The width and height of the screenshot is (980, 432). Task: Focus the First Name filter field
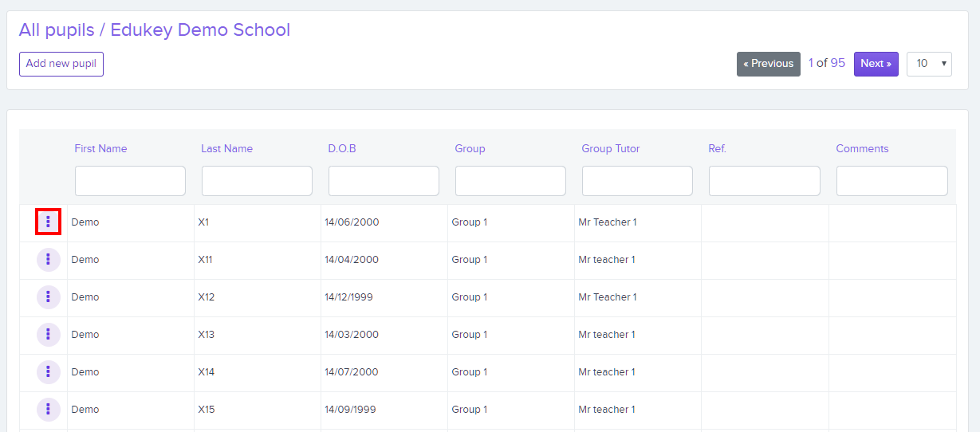tap(130, 181)
